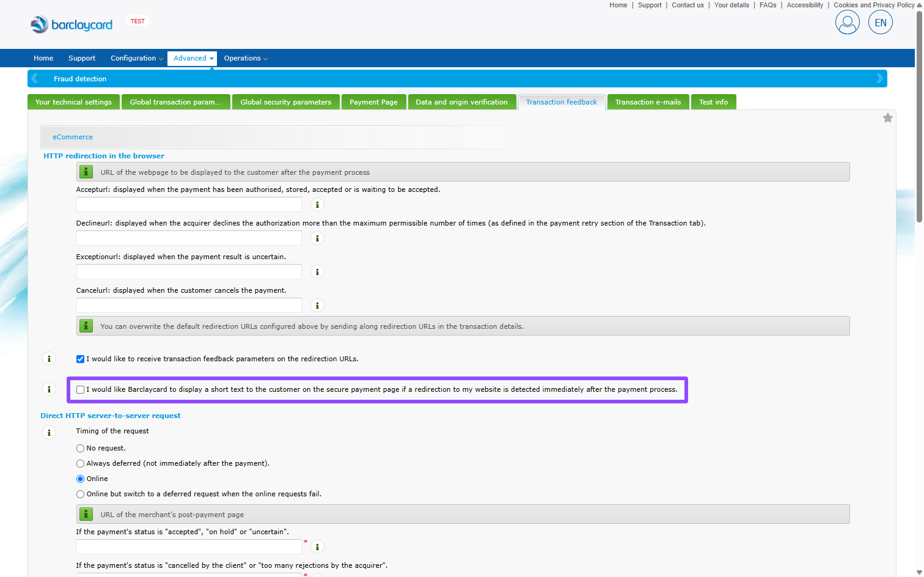This screenshot has width=924, height=577.
Task: Click the TEST environment badge
Action: [x=137, y=21]
